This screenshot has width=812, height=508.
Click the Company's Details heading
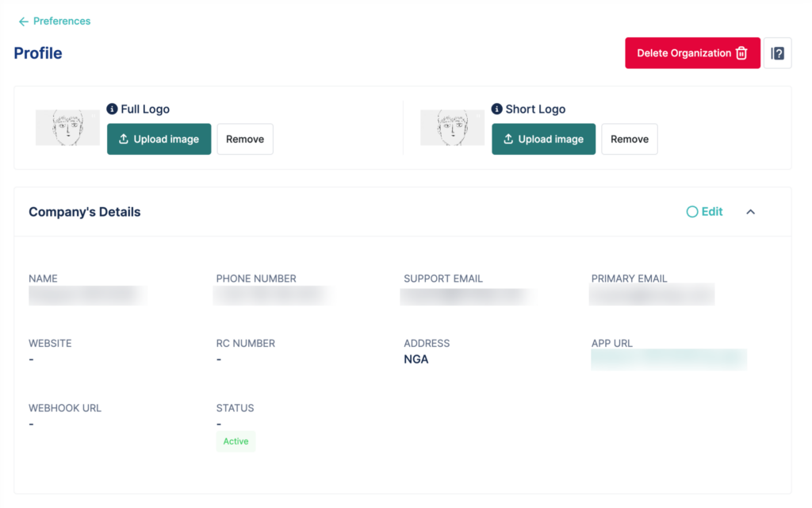click(84, 211)
